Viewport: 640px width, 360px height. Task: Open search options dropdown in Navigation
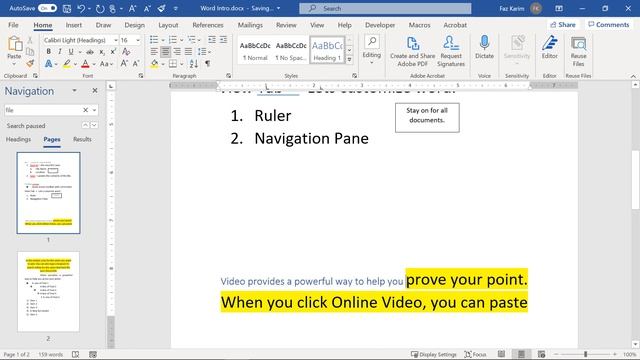tap(94, 110)
